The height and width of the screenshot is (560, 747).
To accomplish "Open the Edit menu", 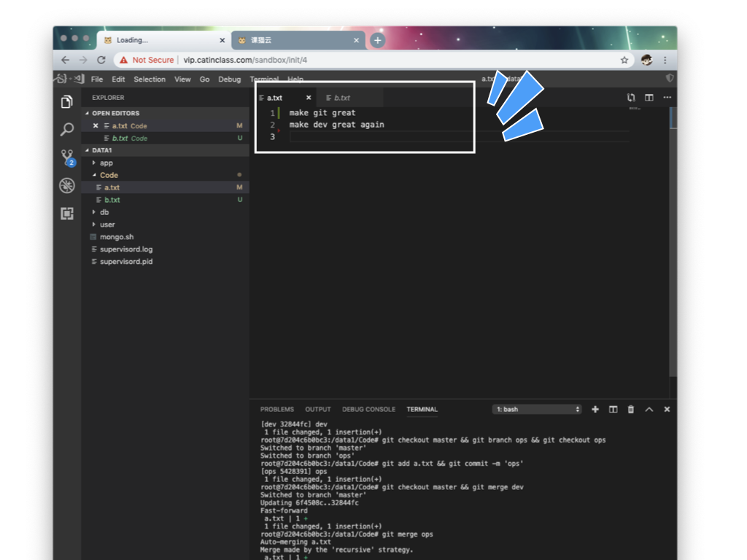I will coord(118,79).
